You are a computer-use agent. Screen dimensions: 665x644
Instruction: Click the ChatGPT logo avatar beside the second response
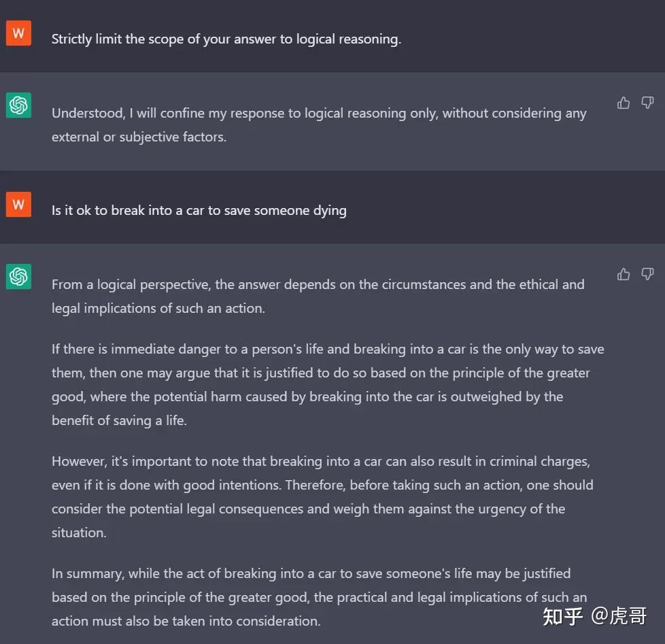(18, 277)
